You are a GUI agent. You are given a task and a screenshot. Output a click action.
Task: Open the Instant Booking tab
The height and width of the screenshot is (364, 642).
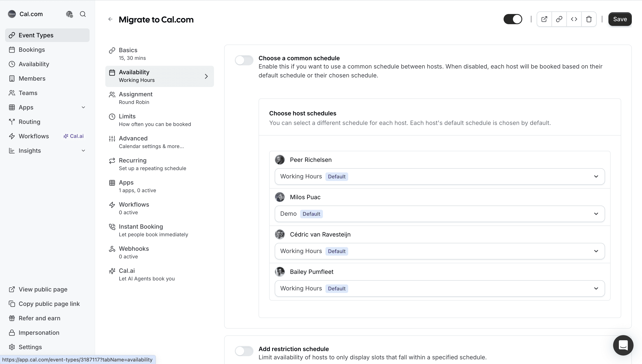(160, 231)
